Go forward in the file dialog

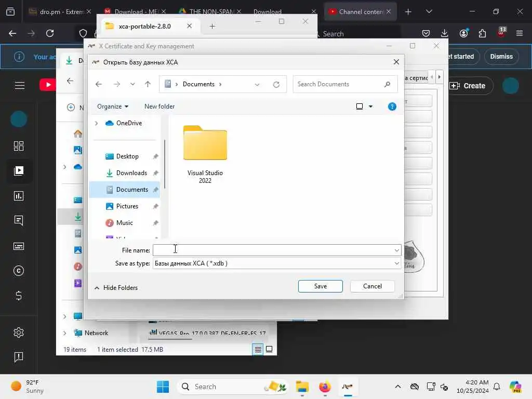(x=117, y=84)
